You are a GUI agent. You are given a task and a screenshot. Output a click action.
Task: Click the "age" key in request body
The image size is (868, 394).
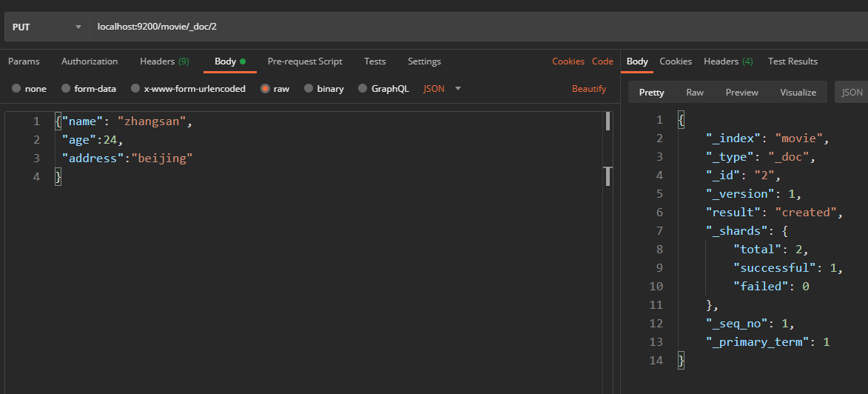[x=79, y=140]
